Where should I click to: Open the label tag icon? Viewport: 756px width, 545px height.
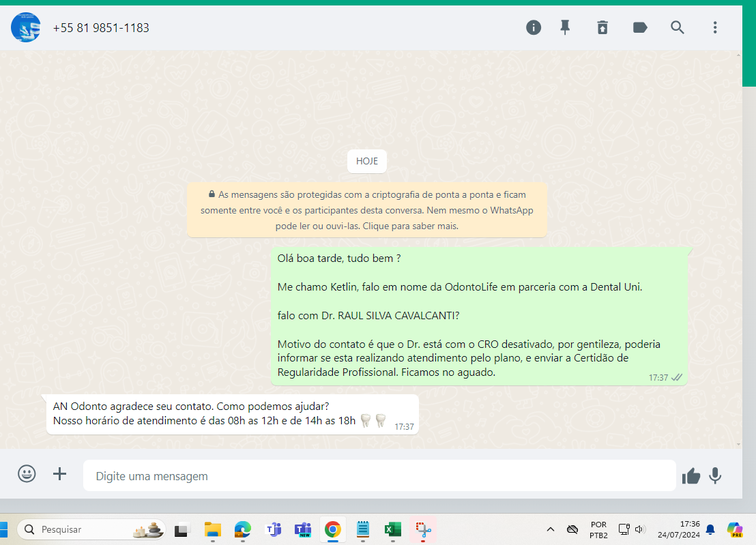pos(640,27)
